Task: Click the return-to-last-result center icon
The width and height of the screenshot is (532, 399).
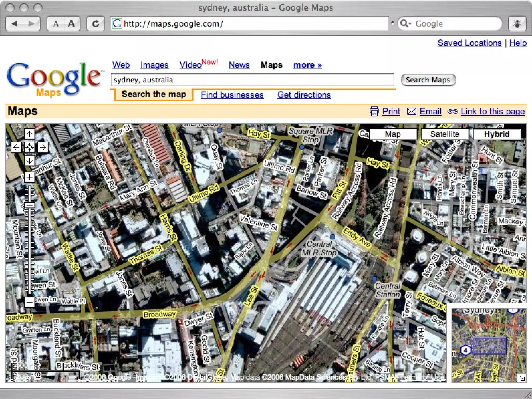Action: (29, 148)
